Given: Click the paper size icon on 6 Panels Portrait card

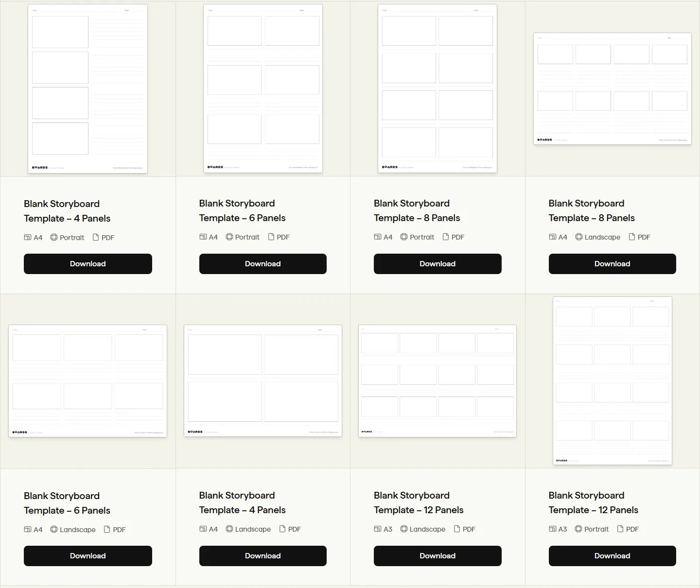Looking at the screenshot, I should [x=203, y=237].
